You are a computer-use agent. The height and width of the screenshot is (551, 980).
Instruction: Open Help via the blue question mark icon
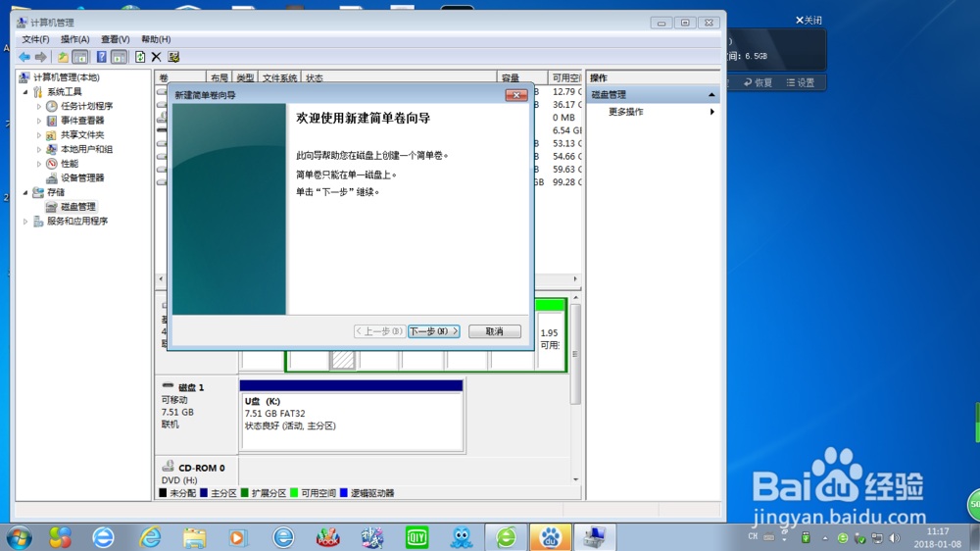click(x=101, y=57)
